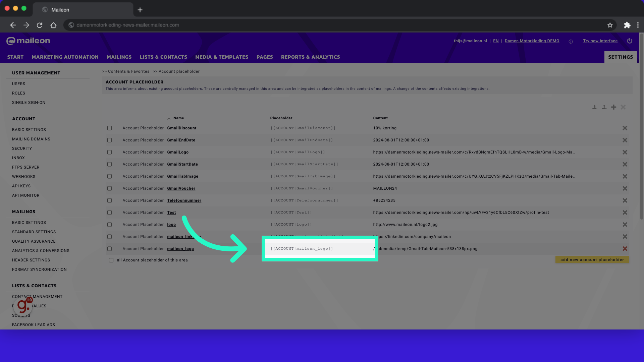Delete the GmailLogo placeholder row
The image size is (644, 362).
(625, 152)
